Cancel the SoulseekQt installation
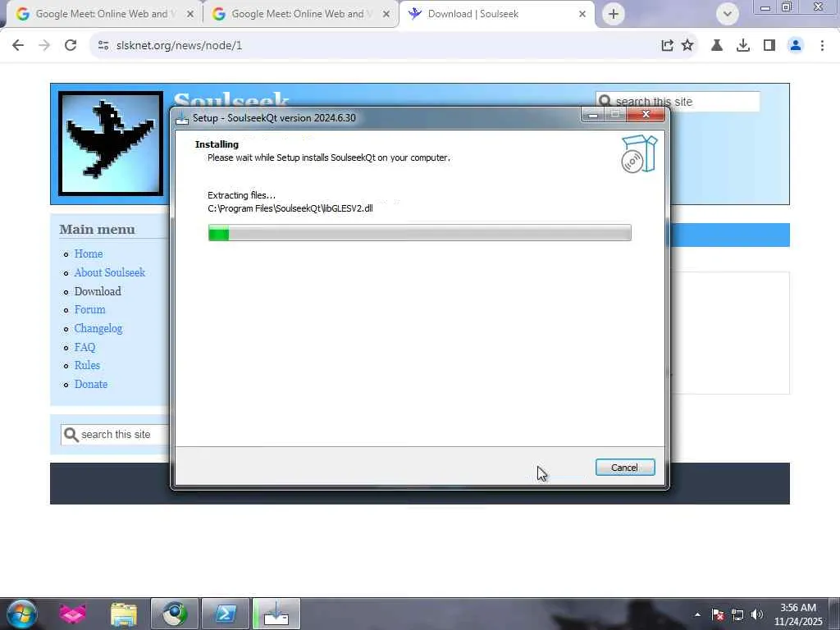Image resolution: width=840 pixels, height=630 pixels. [x=624, y=467]
